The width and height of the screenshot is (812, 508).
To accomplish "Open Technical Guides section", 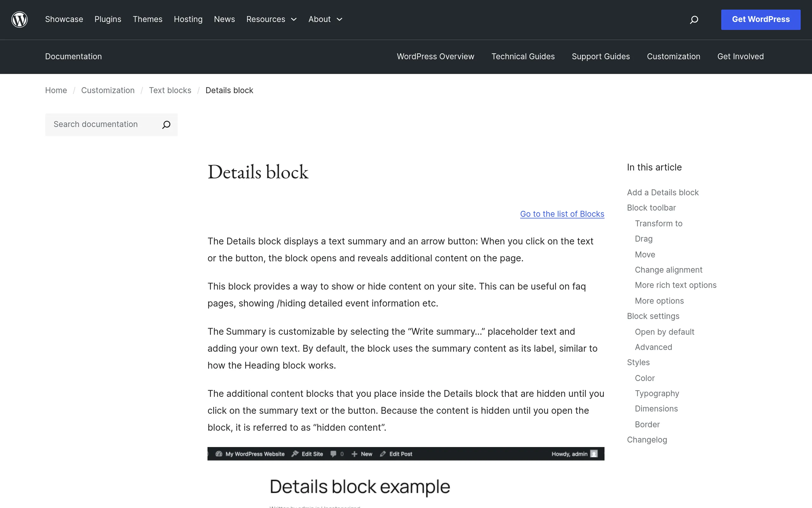I will (523, 57).
